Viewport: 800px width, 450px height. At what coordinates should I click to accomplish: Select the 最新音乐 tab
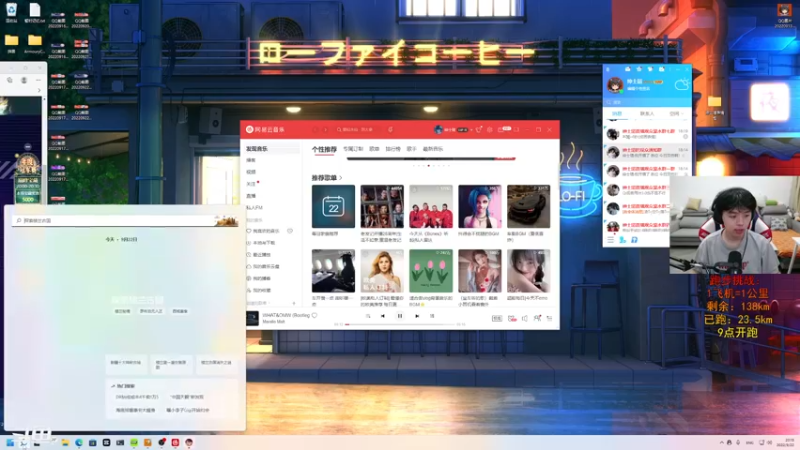(x=433, y=149)
